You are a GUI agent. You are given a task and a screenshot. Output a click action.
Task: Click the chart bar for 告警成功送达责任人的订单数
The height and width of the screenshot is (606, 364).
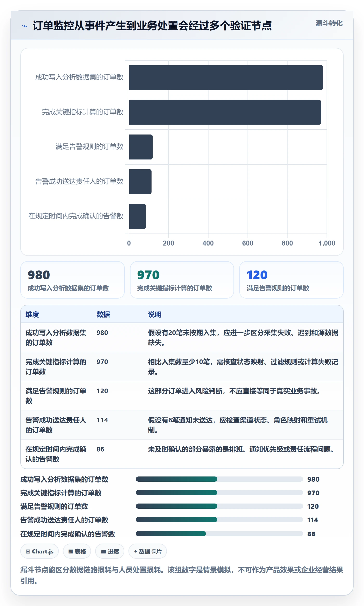140,182
